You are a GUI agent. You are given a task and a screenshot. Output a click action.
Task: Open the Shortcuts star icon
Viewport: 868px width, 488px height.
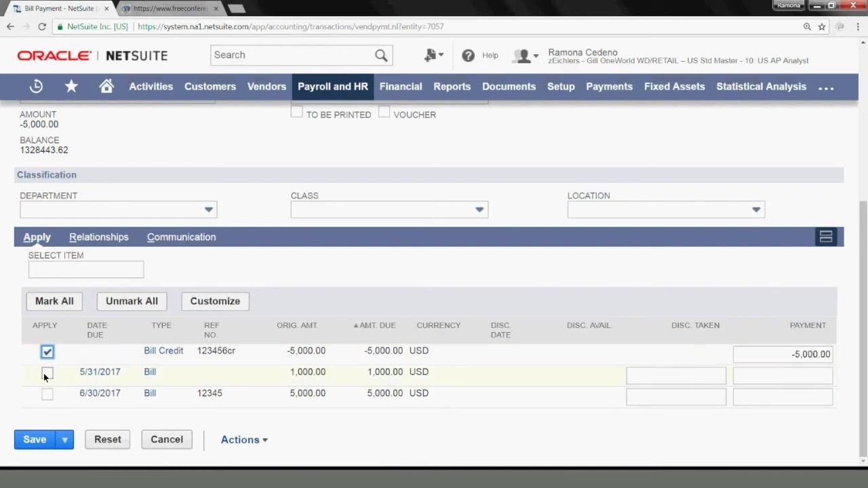(x=71, y=87)
